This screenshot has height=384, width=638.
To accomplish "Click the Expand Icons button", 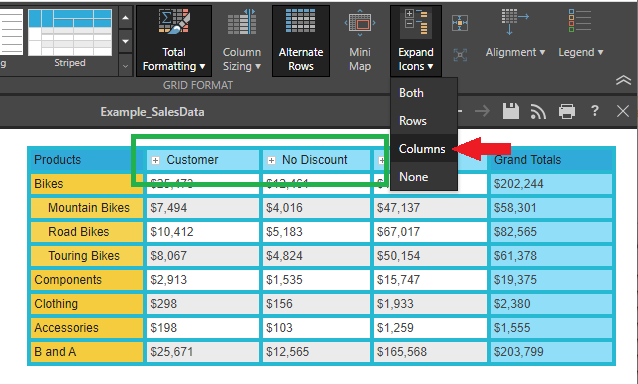I will click(415, 41).
